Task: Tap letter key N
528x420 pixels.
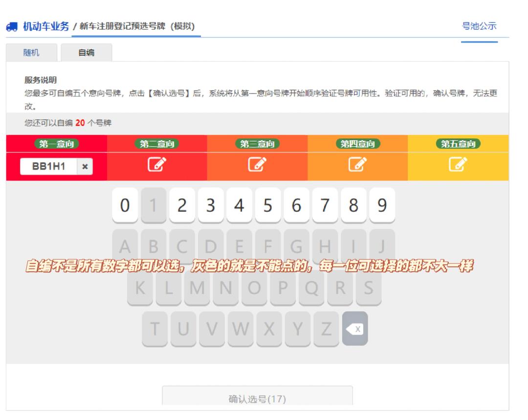Action: coord(225,287)
